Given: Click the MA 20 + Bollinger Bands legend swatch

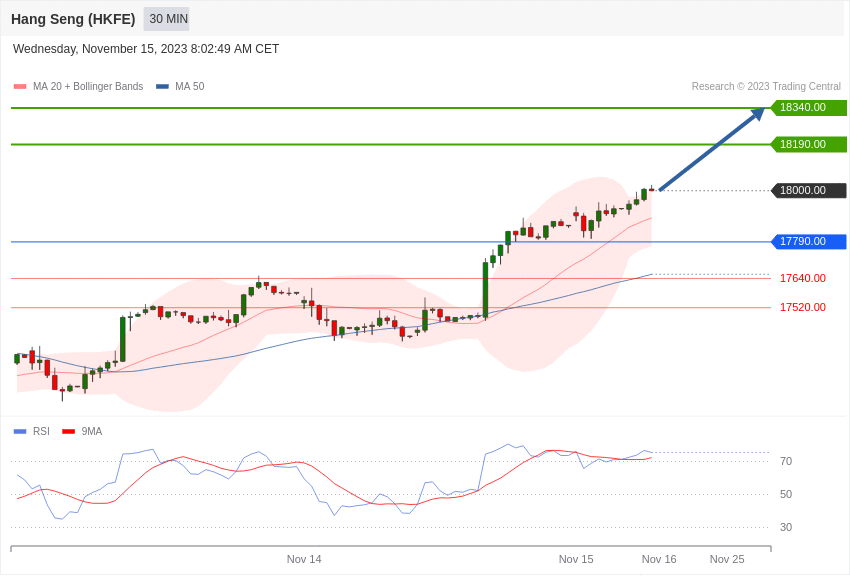Looking at the screenshot, I should (20, 87).
